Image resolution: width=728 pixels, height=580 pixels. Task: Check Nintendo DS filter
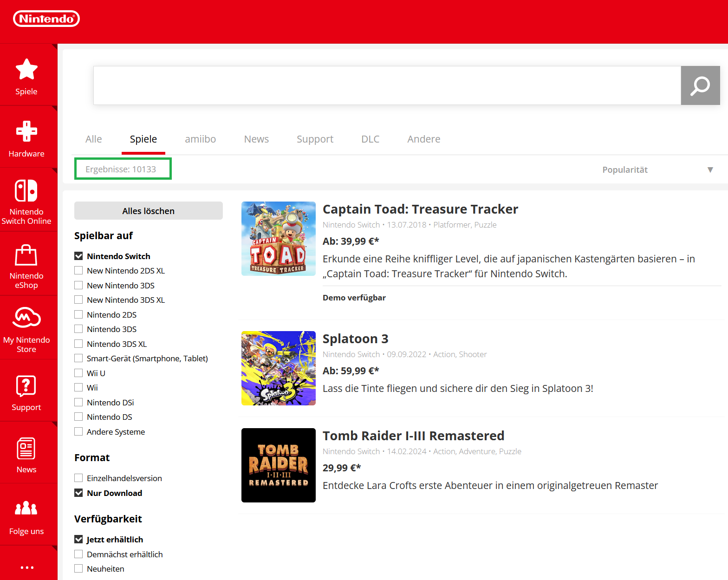click(78, 417)
